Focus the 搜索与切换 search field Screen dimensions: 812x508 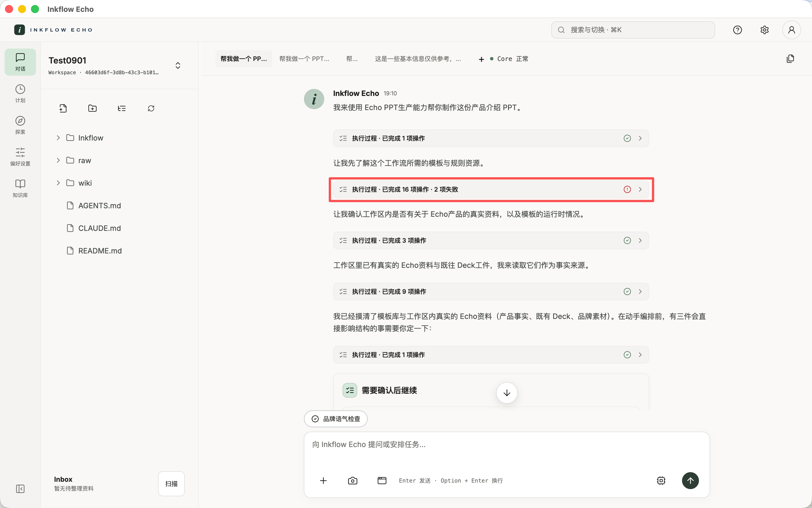(x=633, y=30)
